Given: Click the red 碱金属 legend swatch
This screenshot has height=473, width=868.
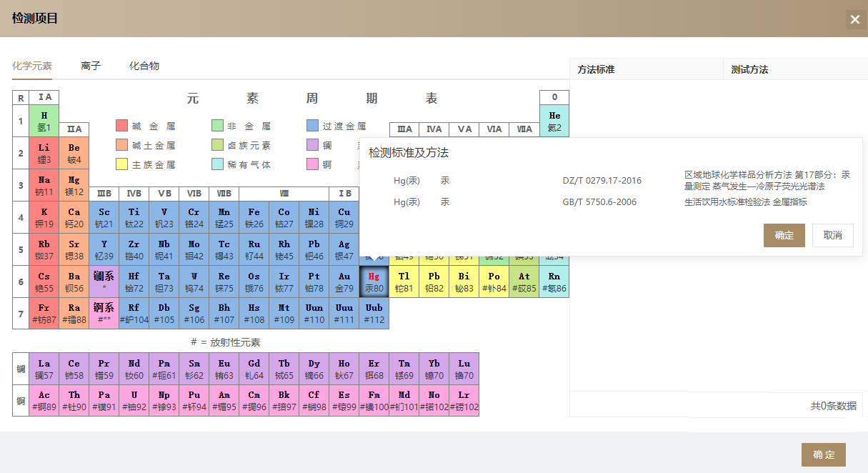Looking at the screenshot, I should tap(121, 126).
